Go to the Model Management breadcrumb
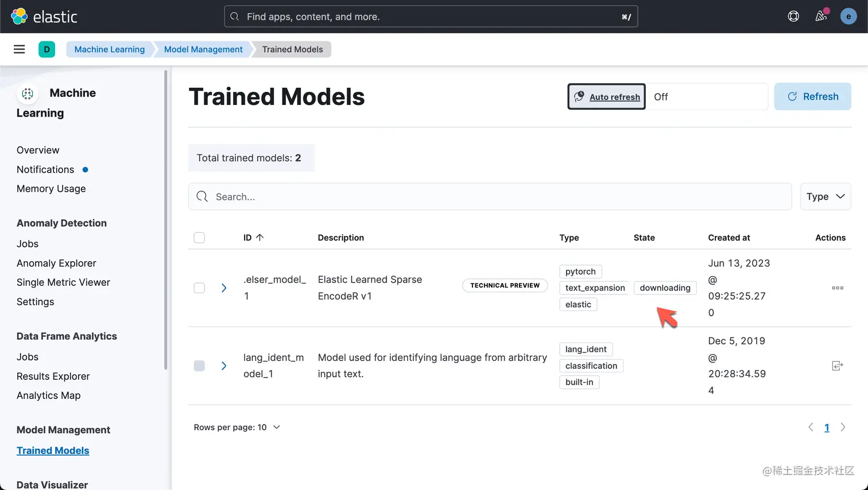The image size is (868, 490). tap(203, 49)
